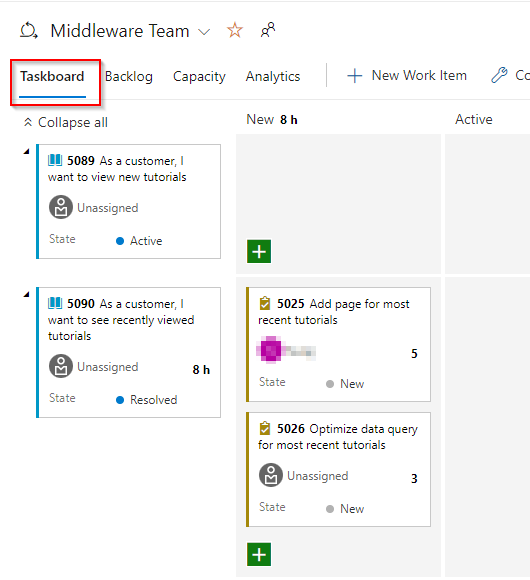Click user story book icon on 5089
Screen dimensions: 530x580
click(55, 160)
